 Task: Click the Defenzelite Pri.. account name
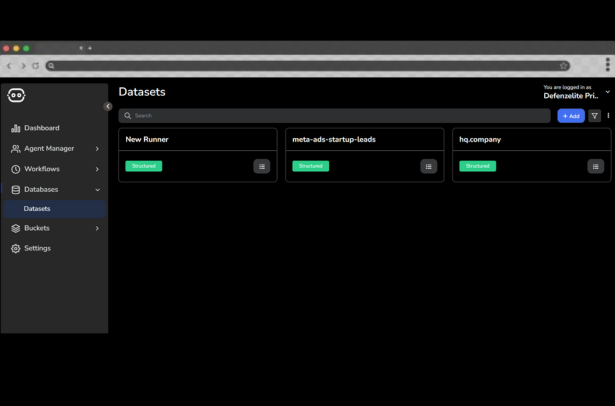[571, 96]
